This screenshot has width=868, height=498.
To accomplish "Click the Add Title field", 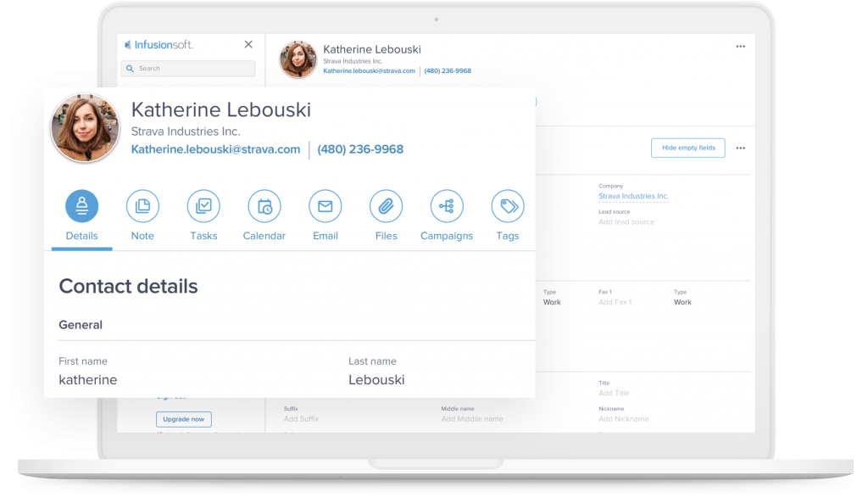I will pos(614,394).
